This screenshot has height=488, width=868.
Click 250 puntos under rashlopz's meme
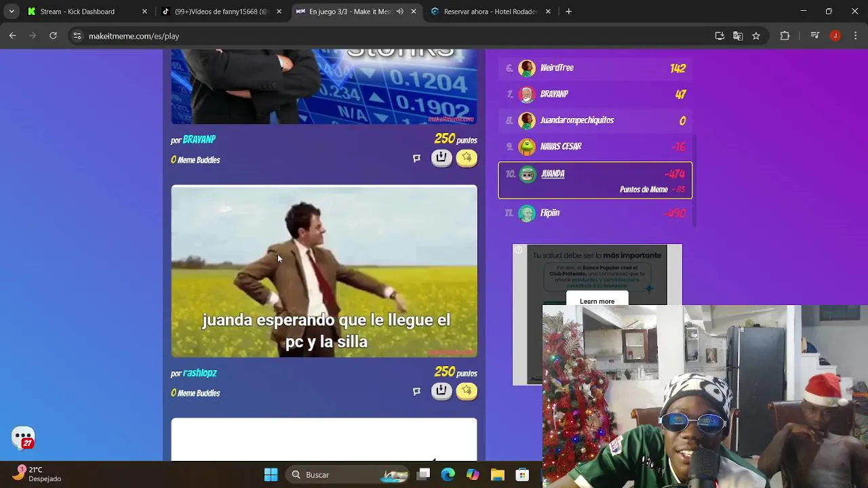(x=456, y=372)
